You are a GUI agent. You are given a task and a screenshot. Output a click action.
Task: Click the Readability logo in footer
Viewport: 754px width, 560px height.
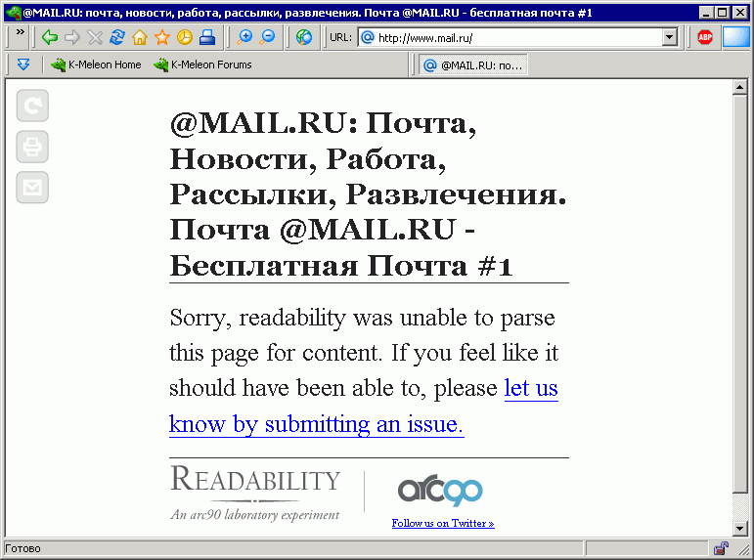click(255, 493)
